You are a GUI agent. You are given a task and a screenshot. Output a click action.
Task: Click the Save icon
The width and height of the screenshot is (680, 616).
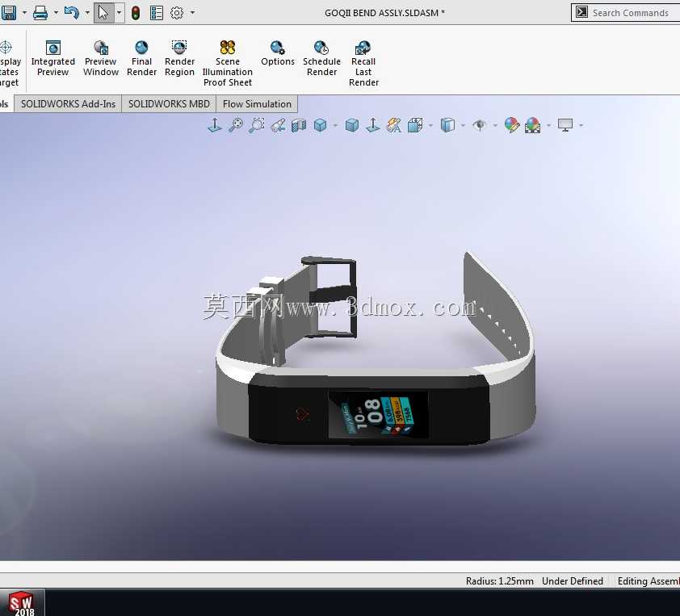click(x=8, y=13)
